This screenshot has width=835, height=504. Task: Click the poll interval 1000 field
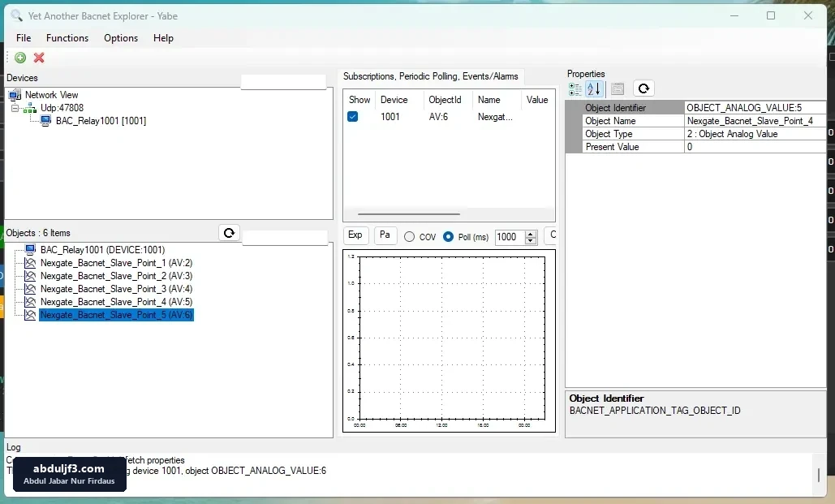click(x=510, y=237)
